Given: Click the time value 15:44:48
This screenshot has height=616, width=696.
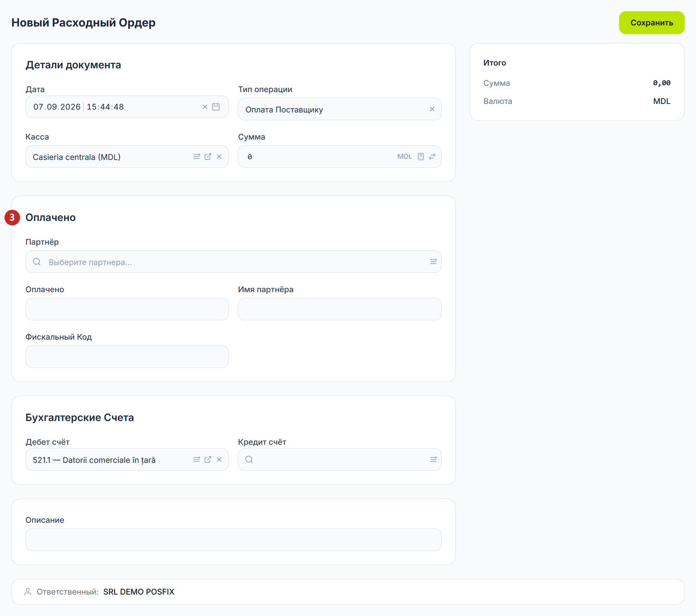Looking at the screenshot, I should [x=105, y=107].
